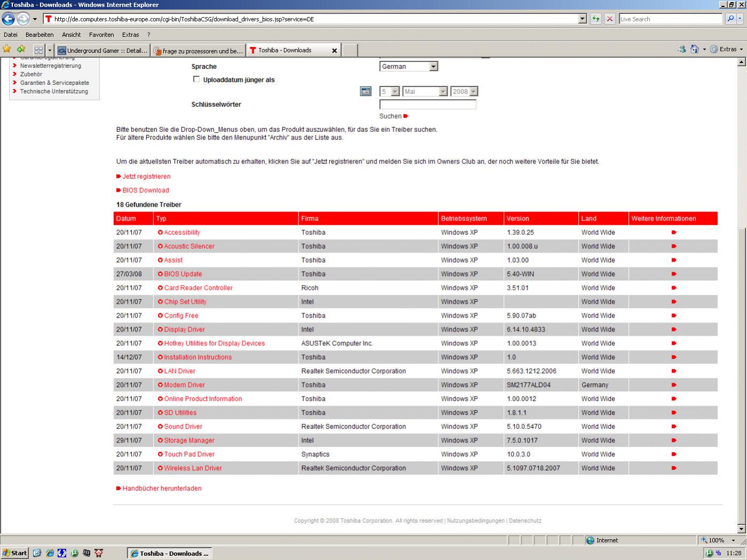Viewport: 747px width, 560px height.
Task: Open calendar date picker icon
Action: pos(366,91)
